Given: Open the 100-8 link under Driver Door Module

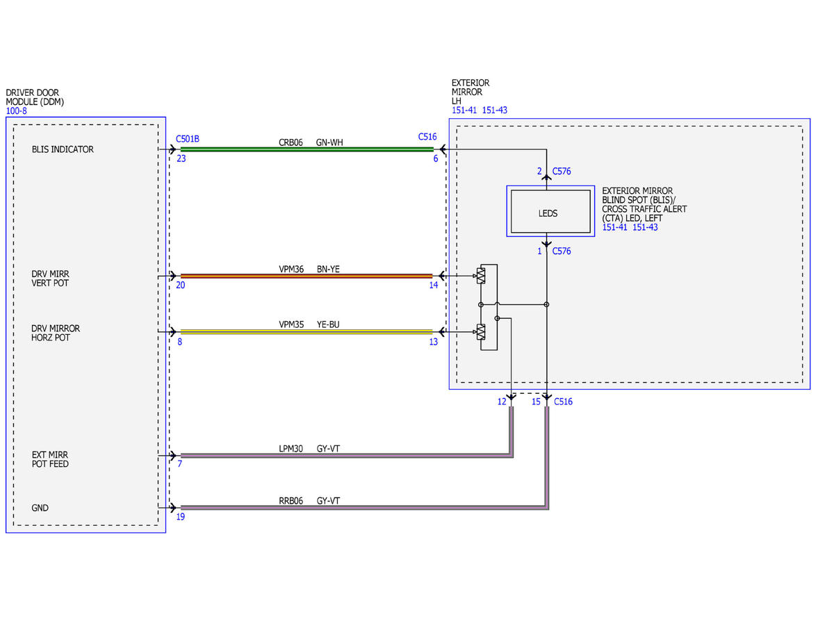Looking at the screenshot, I should [16, 110].
